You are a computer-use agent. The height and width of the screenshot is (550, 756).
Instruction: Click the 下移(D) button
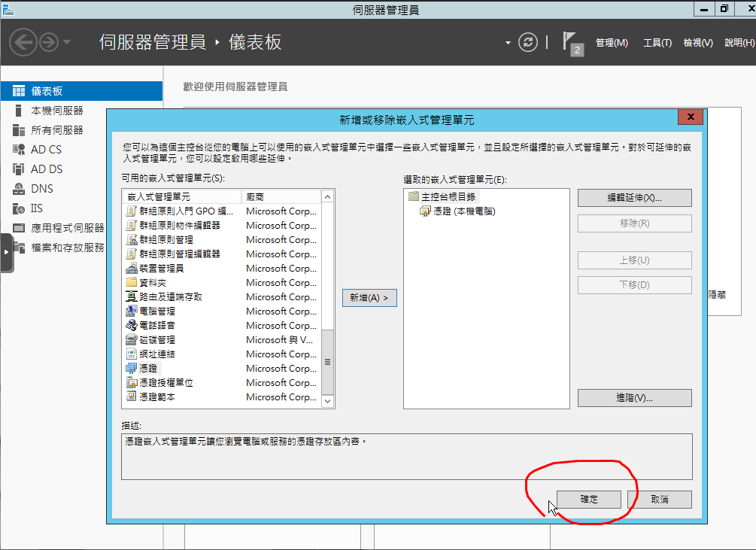point(634,285)
